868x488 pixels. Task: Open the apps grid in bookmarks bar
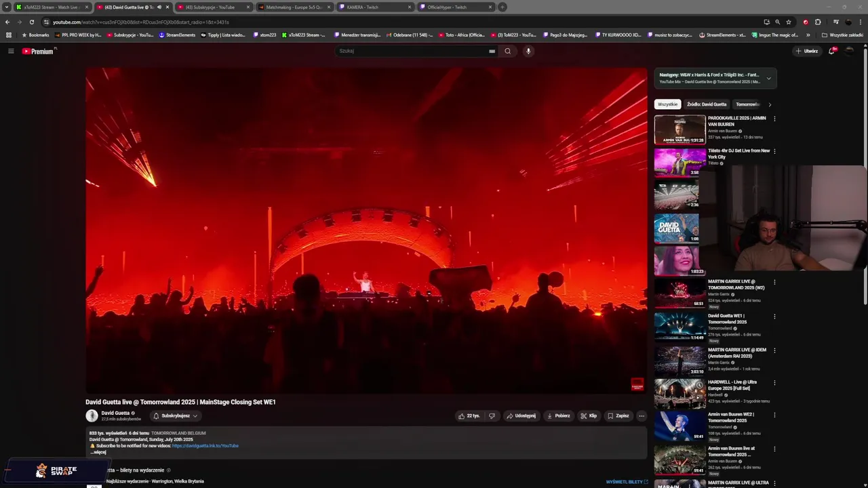pos(8,35)
